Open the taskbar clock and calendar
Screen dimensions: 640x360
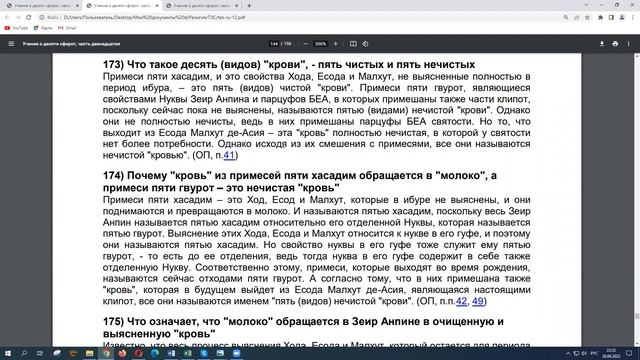tap(611, 353)
